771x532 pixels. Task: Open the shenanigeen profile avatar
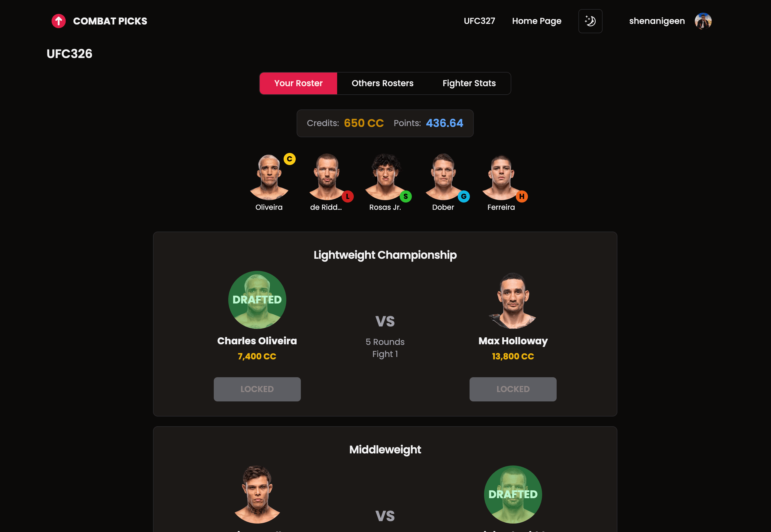click(703, 21)
